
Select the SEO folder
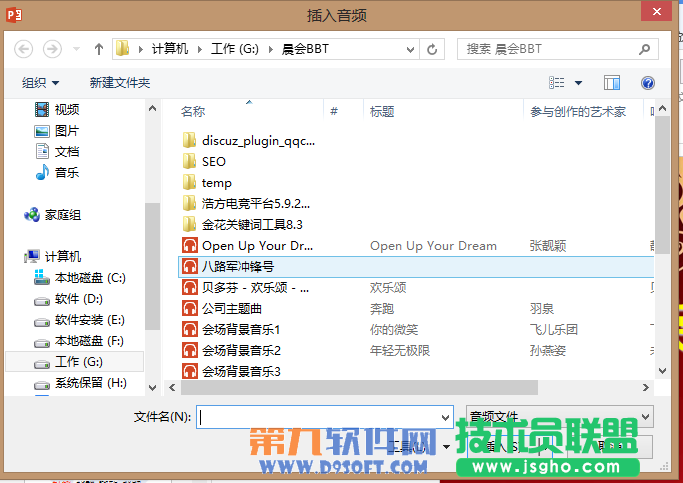point(204,162)
